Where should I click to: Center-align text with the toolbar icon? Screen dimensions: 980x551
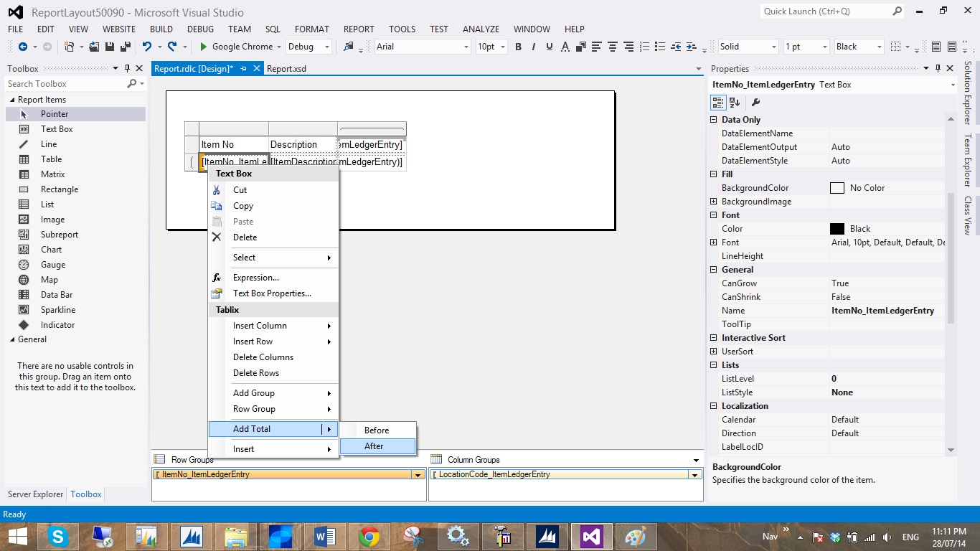[x=613, y=47]
